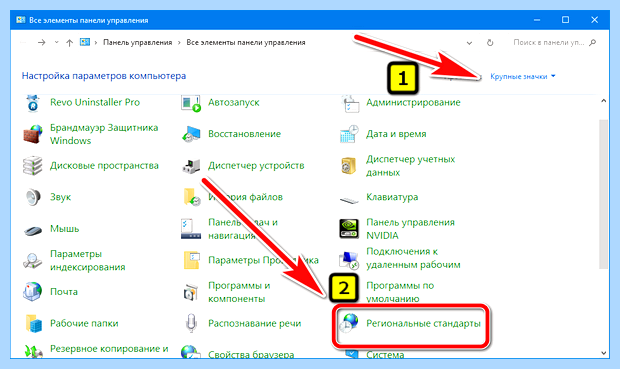Click the Восстановление icon

coord(191,134)
